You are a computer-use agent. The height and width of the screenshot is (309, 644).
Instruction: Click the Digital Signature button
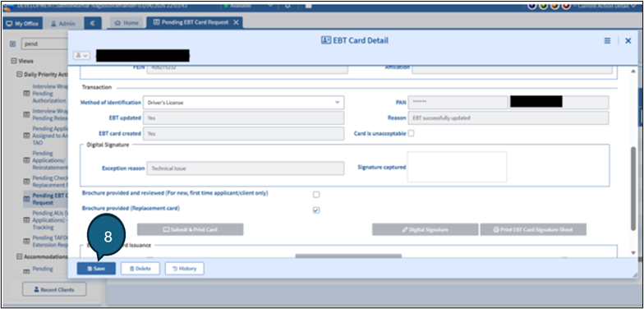(425, 229)
